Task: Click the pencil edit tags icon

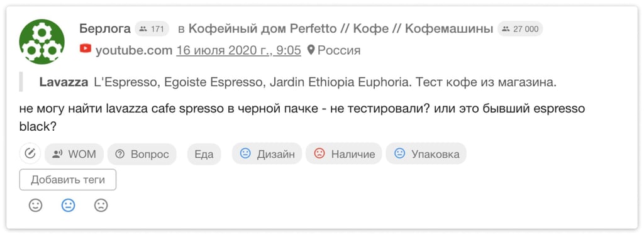Action: coord(30,153)
